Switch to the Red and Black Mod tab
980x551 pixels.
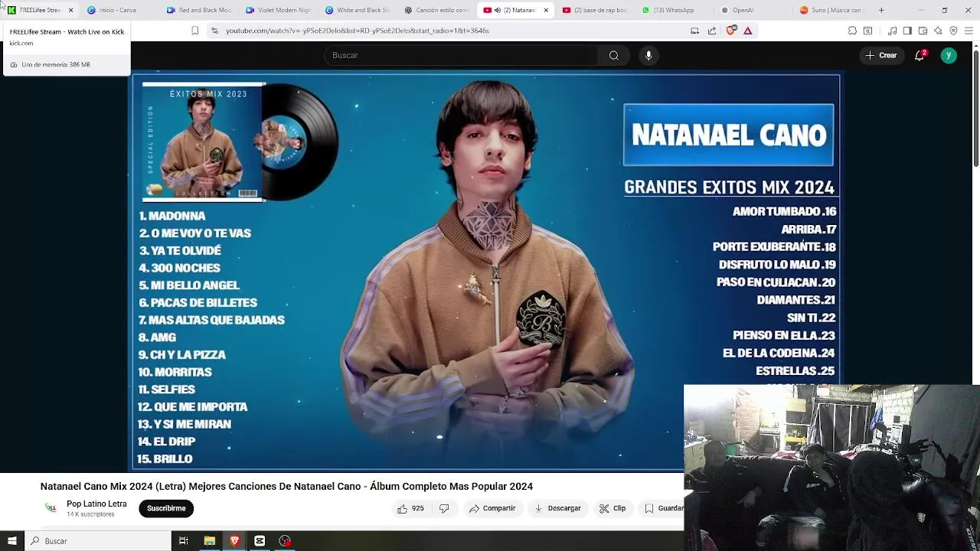point(199,10)
